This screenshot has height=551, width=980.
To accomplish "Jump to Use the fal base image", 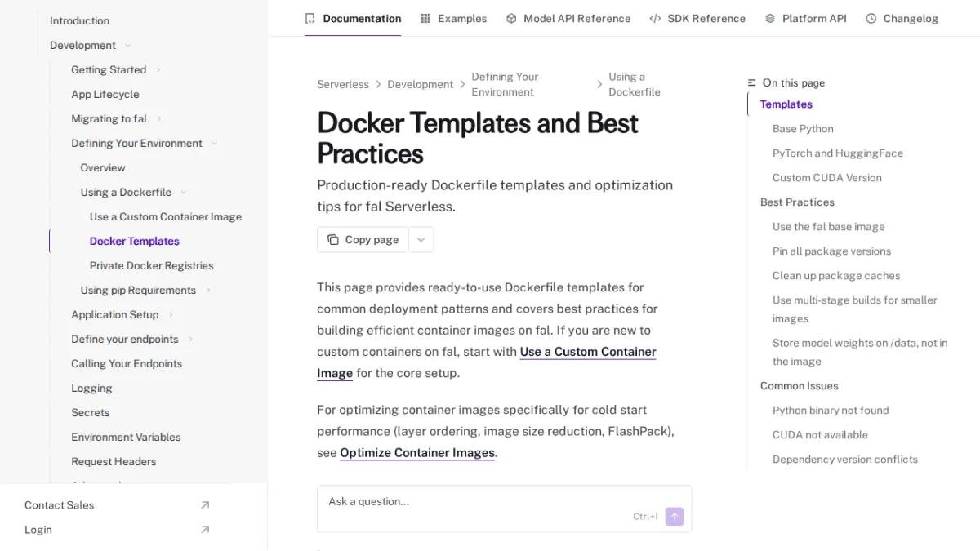I will (829, 227).
